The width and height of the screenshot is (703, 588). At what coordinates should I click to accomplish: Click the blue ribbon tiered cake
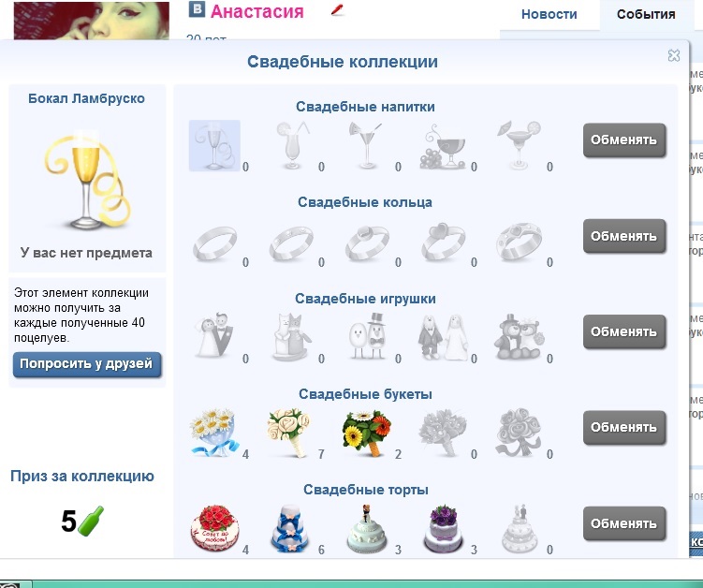click(x=290, y=529)
